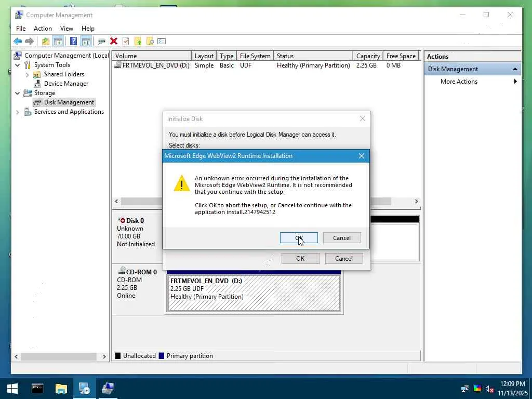Click the setup installer taskbar icon
The width and height of the screenshot is (532, 399).
[x=84, y=389]
